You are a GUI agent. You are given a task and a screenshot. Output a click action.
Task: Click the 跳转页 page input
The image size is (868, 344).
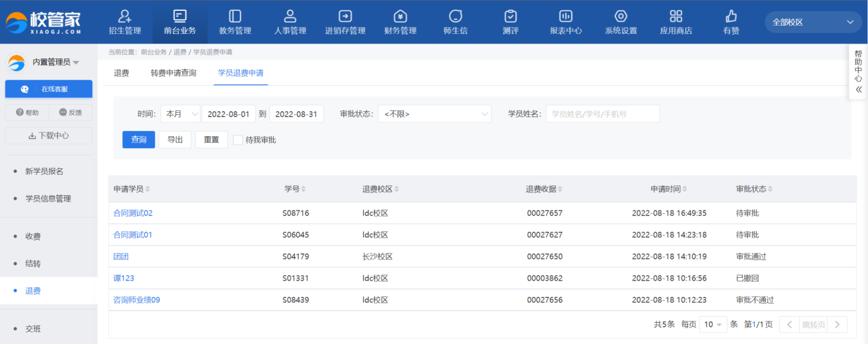pos(813,324)
